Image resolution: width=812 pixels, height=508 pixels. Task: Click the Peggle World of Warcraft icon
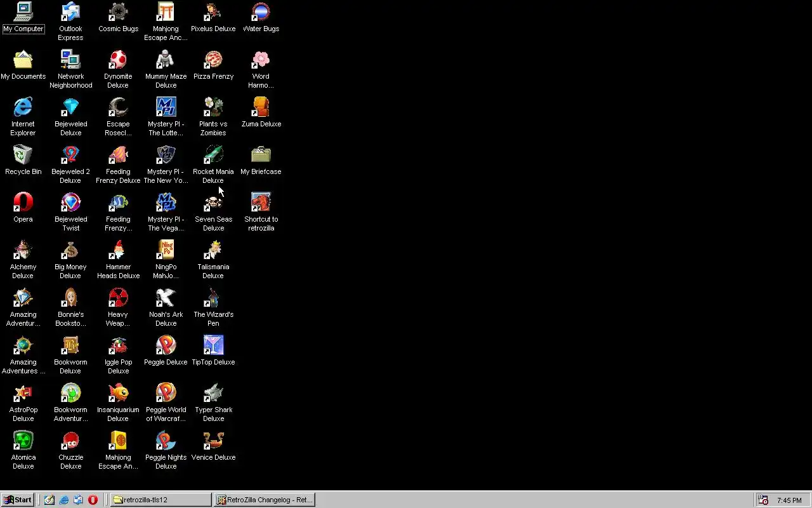[166, 393]
